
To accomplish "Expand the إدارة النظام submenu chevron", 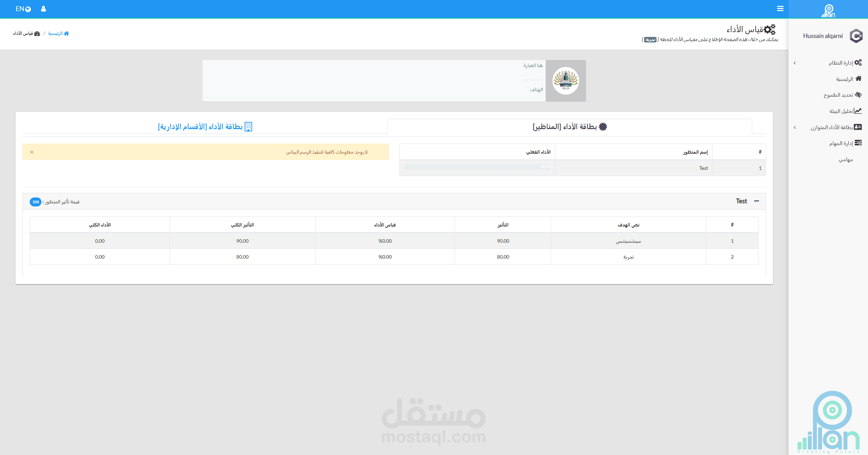I will 795,62.
